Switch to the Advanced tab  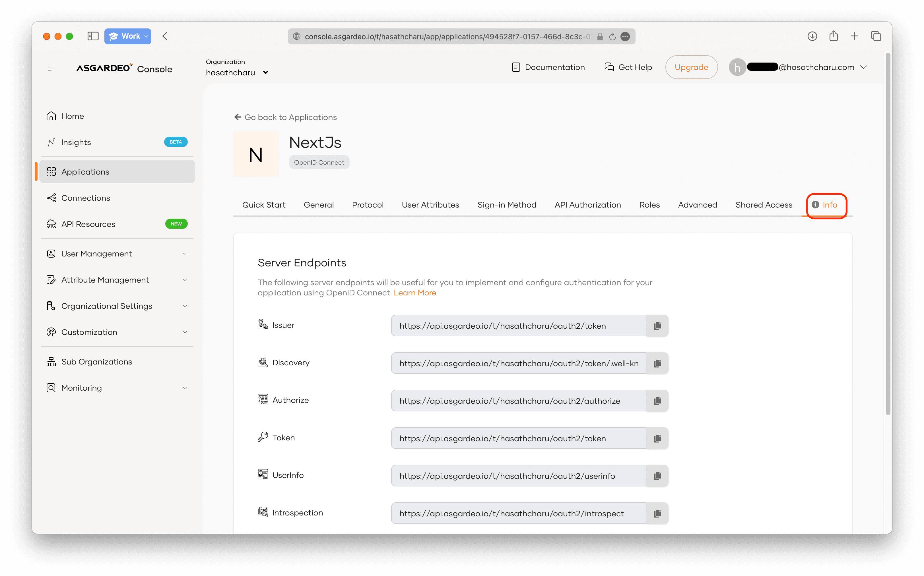click(698, 205)
